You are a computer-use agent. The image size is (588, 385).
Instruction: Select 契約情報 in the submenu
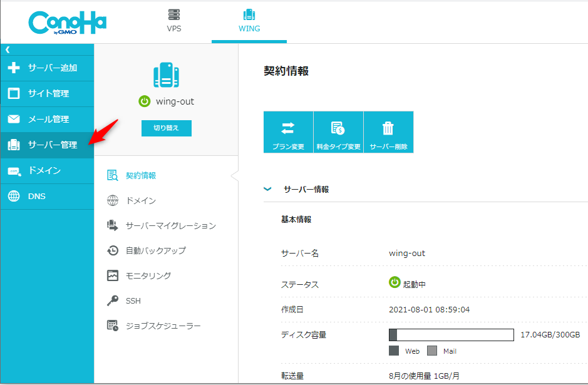coord(141,175)
